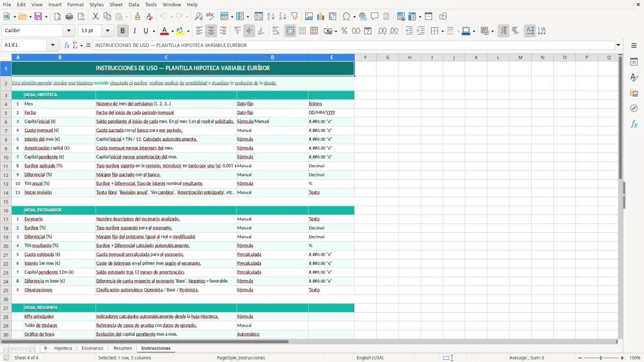Viewport: 644px width, 362px height.
Task: Click the Export as PDF icon
Action: point(57,17)
